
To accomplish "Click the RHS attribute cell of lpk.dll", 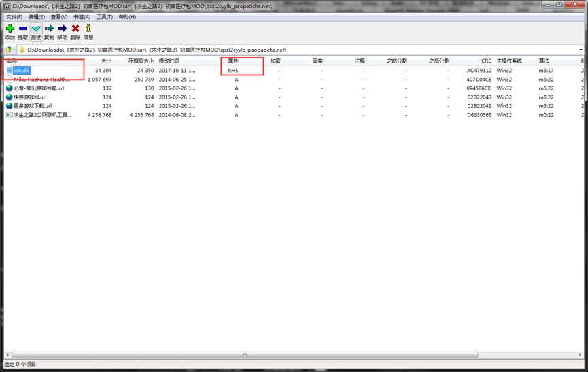I will click(233, 71).
